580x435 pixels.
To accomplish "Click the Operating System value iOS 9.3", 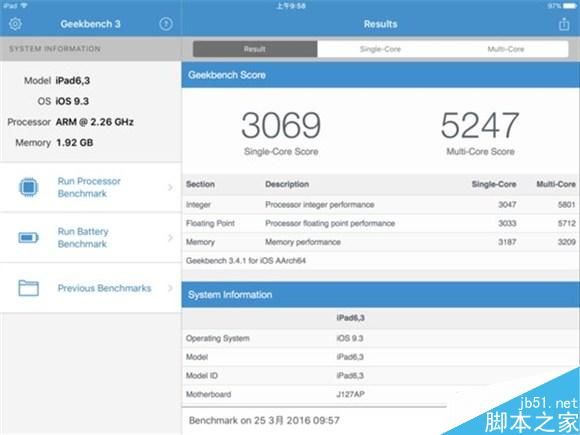I will [x=350, y=338].
